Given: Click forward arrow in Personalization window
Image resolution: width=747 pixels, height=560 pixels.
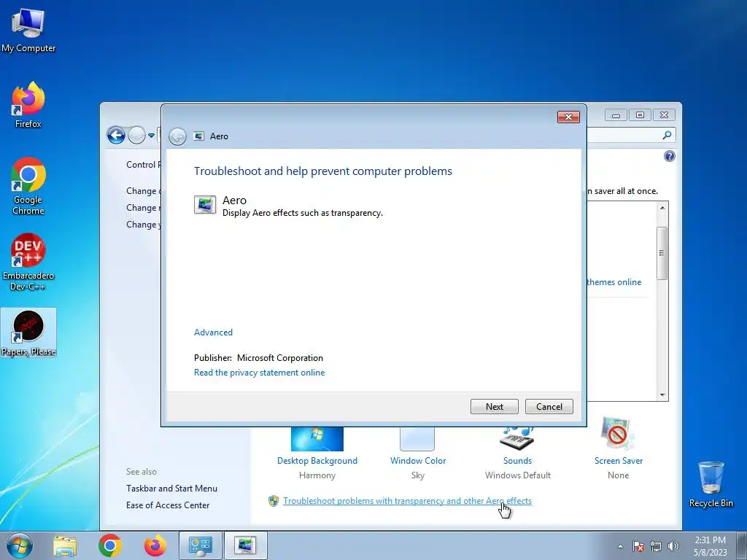Looking at the screenshot, I should click(136, 135).
